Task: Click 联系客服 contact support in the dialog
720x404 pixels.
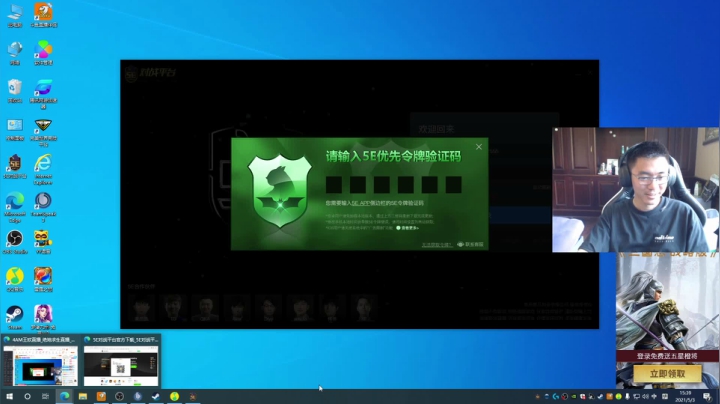Action: [x=471, y=244]
